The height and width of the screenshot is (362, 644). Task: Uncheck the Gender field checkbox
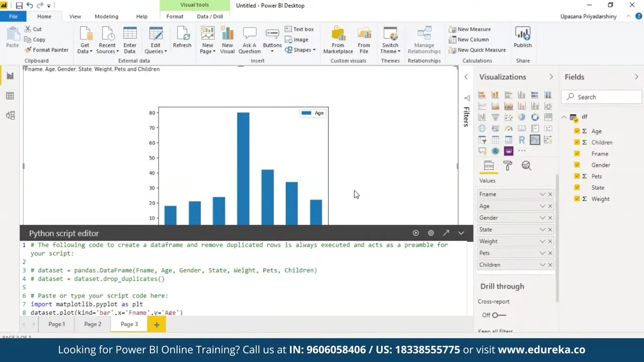577,165
